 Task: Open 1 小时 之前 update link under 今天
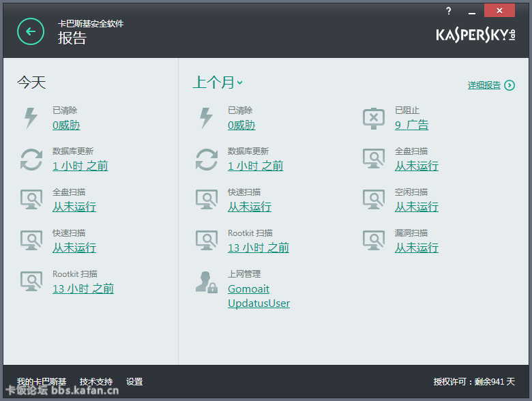(x=80, y=166)
